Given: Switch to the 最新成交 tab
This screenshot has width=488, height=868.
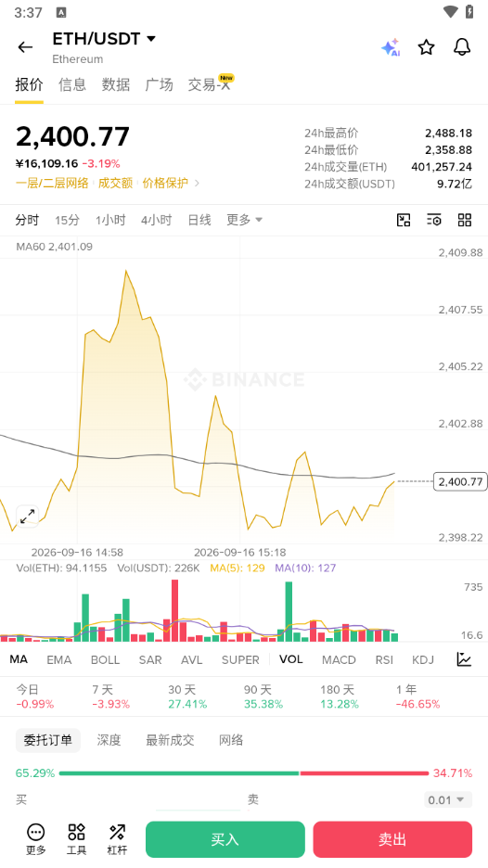Looking at the screenshot, I should coord(170,740).
